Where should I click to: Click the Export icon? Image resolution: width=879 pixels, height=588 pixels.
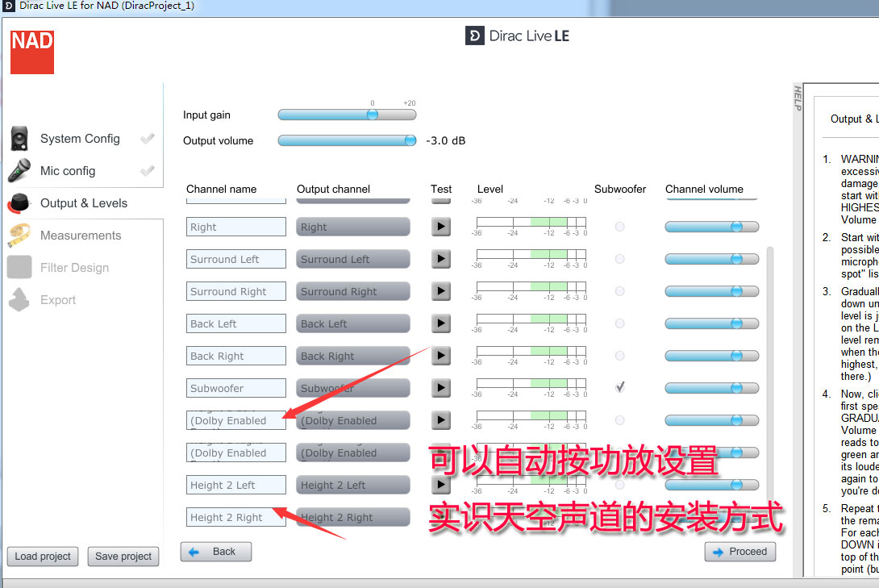click(x=19, y=299)
